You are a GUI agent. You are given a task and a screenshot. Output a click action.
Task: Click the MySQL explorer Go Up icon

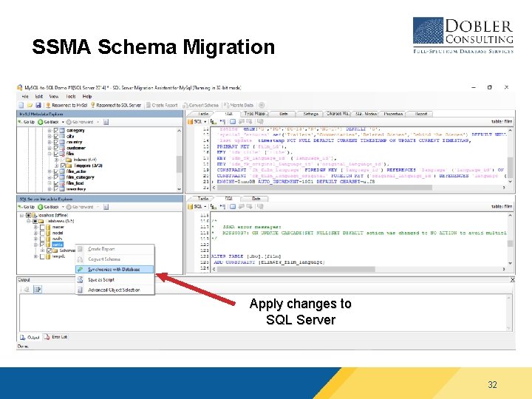[x=20, y=122]
